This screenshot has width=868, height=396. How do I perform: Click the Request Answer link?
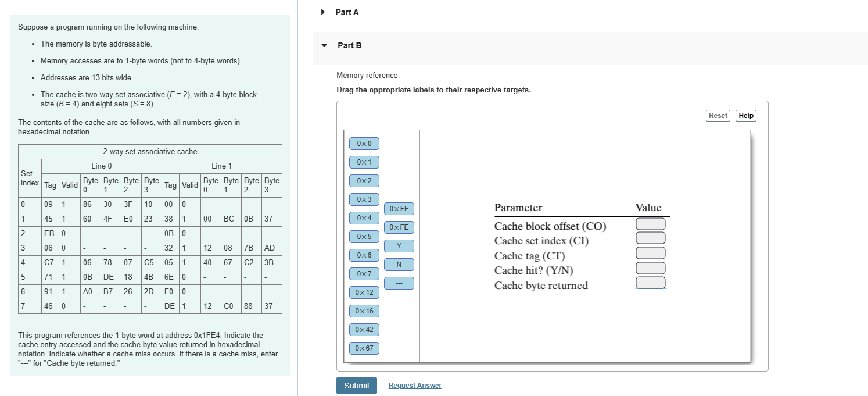point(414,385)
